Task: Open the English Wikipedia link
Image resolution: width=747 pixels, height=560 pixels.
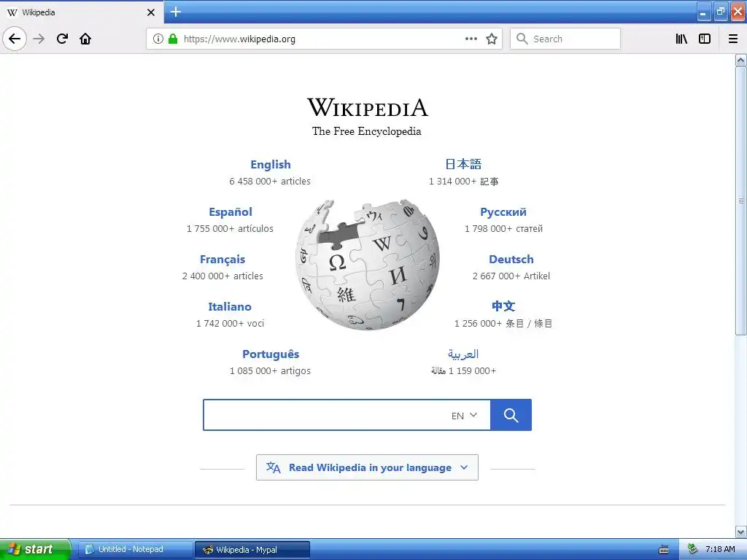Action: click(x=271, y=164)
